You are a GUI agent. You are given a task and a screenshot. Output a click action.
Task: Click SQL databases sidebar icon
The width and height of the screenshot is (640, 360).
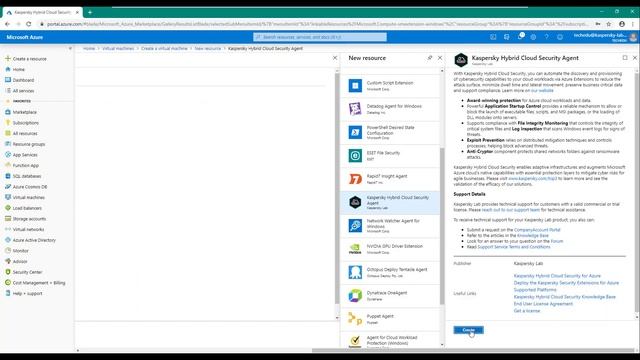[8, 176]
